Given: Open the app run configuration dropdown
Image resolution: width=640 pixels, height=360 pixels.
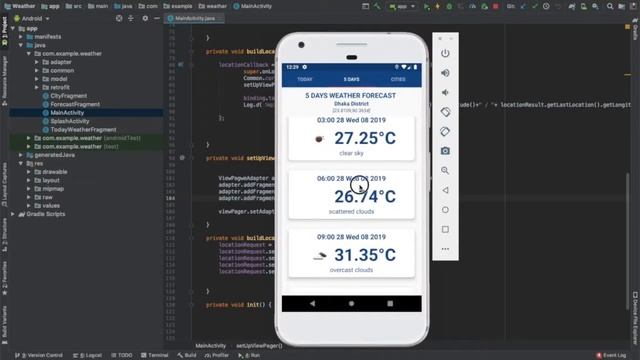Looking at the screenshot, I should 402,7.
